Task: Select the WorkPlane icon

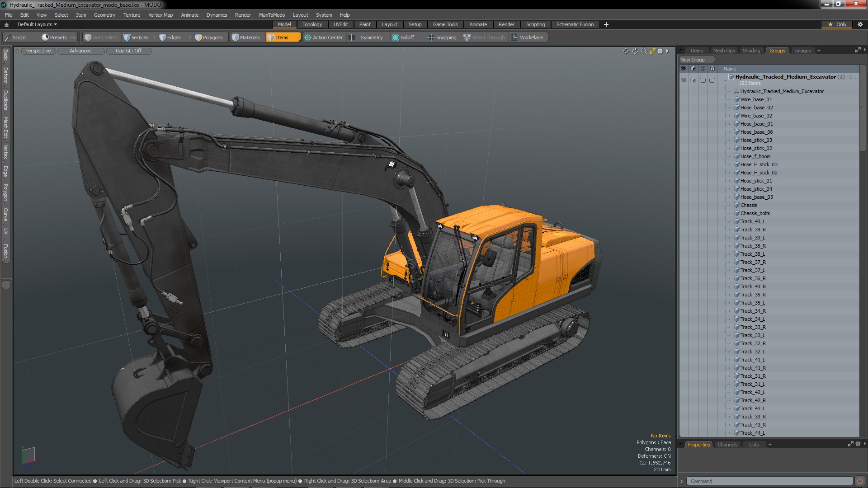Action: [514, 37]
